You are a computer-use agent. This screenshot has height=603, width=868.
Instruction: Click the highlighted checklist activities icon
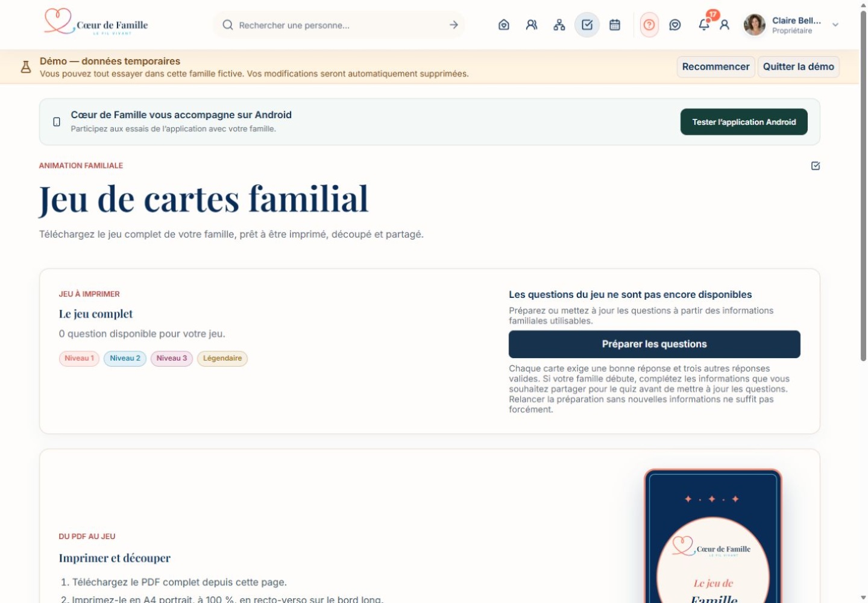(x=587, y=25)
